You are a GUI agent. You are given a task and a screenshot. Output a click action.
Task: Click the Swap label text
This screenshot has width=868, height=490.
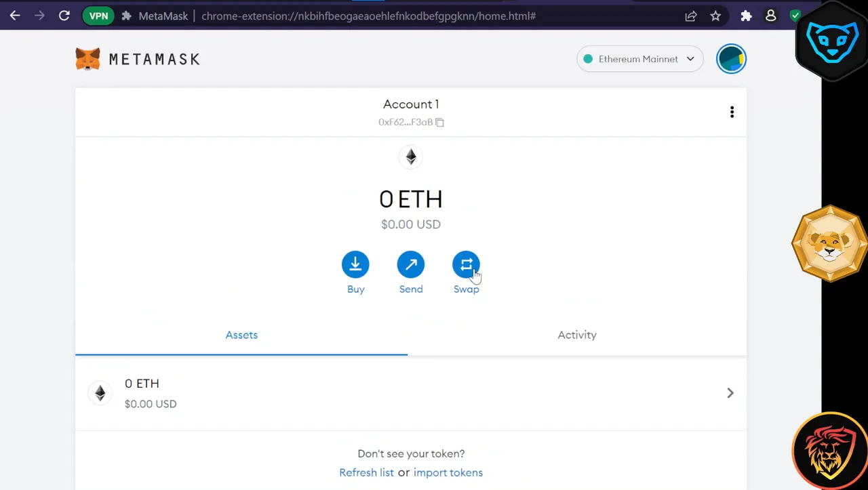(x=467, y=289)
